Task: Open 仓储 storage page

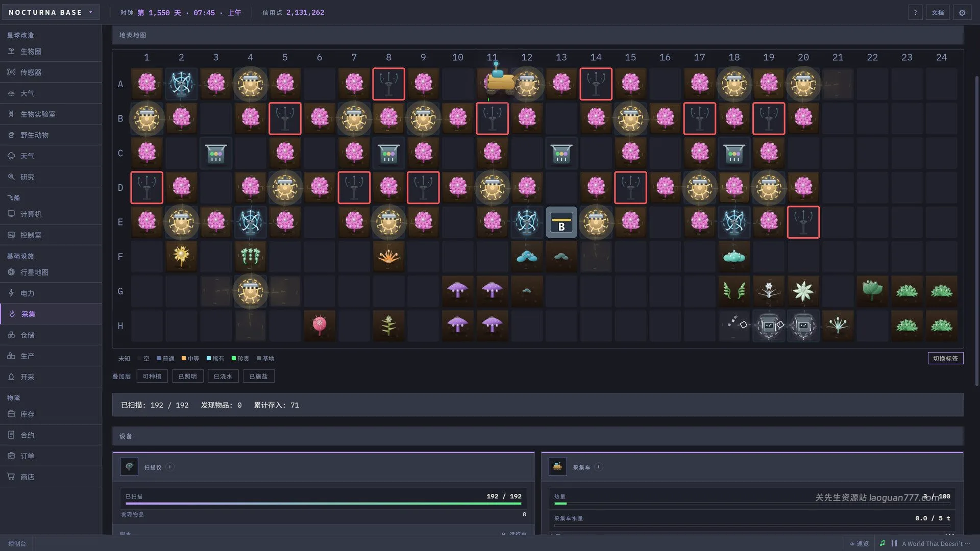Action: [x=51, y=335]
